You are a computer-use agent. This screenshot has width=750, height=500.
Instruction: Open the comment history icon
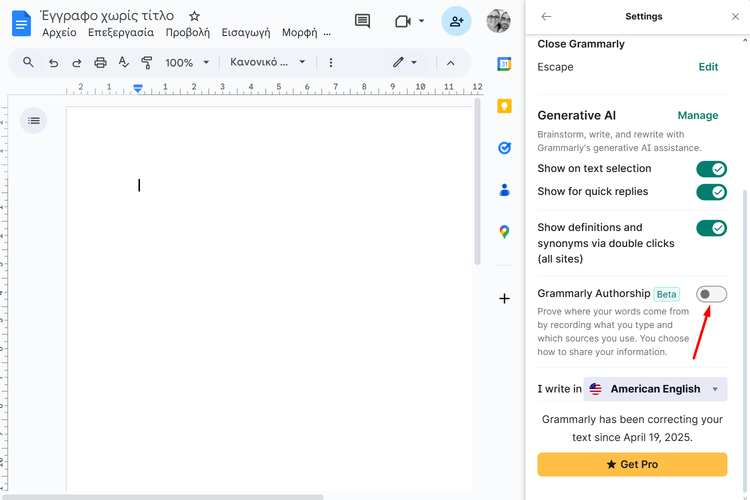tap(362, 21)
